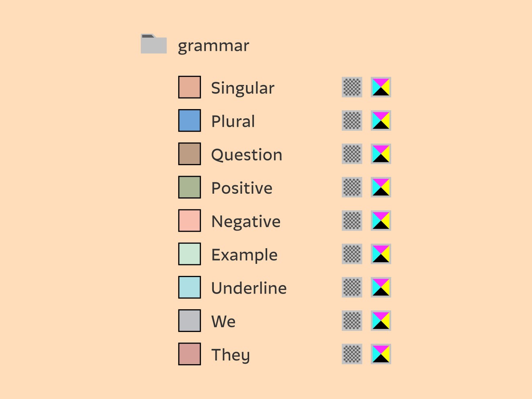Click the CMYK color icon for Positive
532x399 pixels.
(x=381, y=187)
